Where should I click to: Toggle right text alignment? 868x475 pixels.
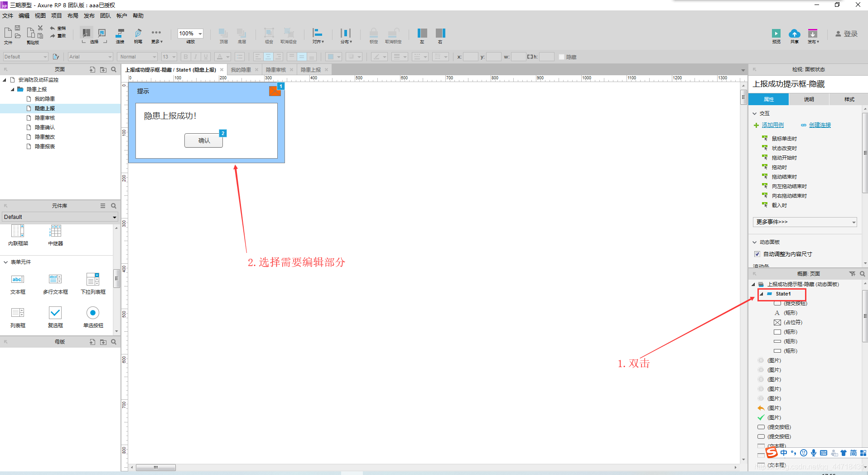(x=279, y=57)
